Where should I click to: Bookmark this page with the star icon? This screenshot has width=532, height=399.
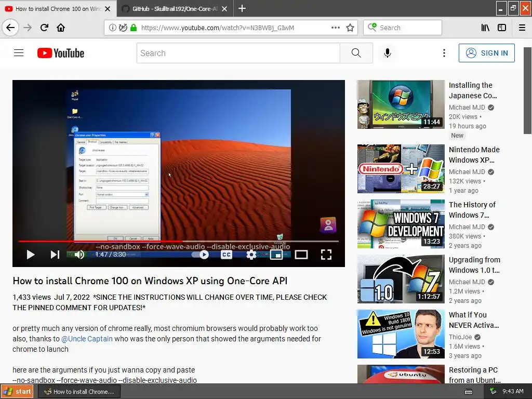pos(350,28)
